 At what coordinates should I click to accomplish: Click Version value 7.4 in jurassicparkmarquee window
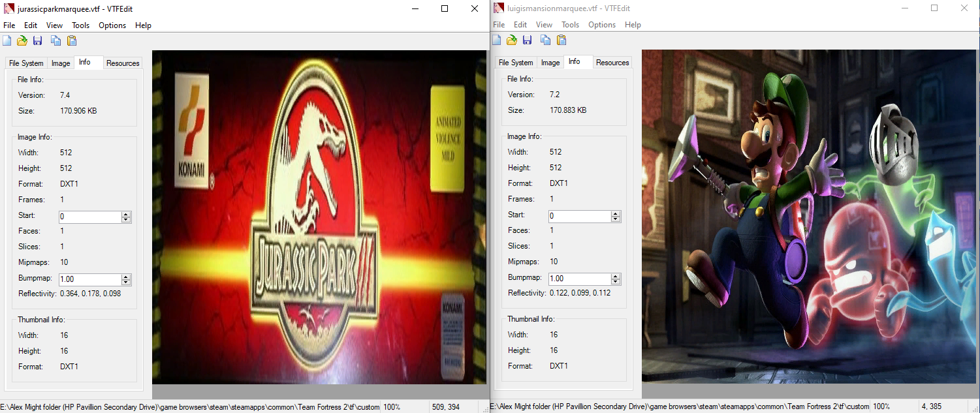pos(65,95)
